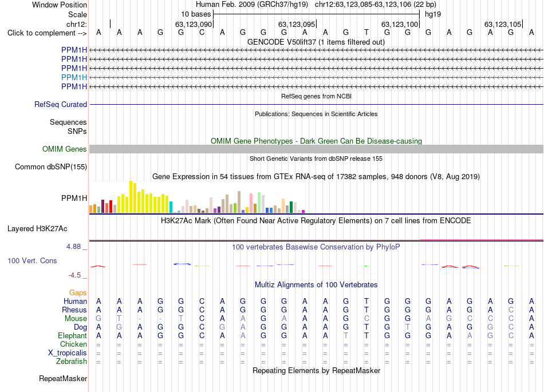Click 'Repeating Elements by RepeatMasker' title
This screenshot has height=392, width=544.
tap(316, 370)
